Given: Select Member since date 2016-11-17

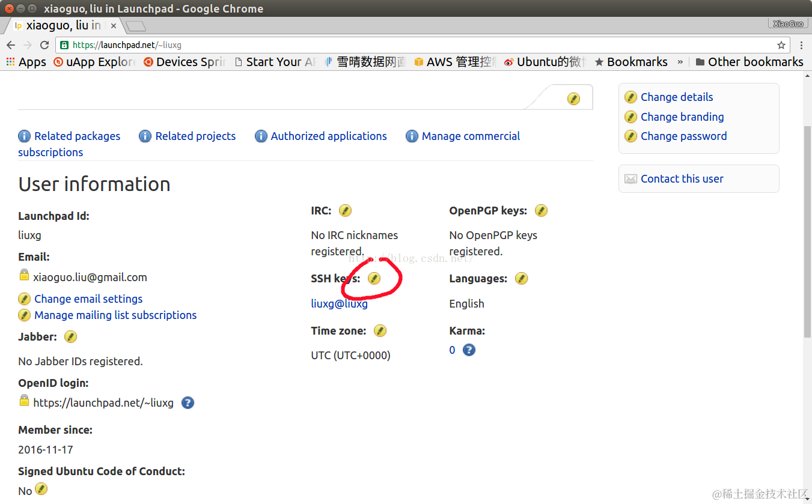Looking at the screenshot, I should pyautogui.click(x=46, y=450).
